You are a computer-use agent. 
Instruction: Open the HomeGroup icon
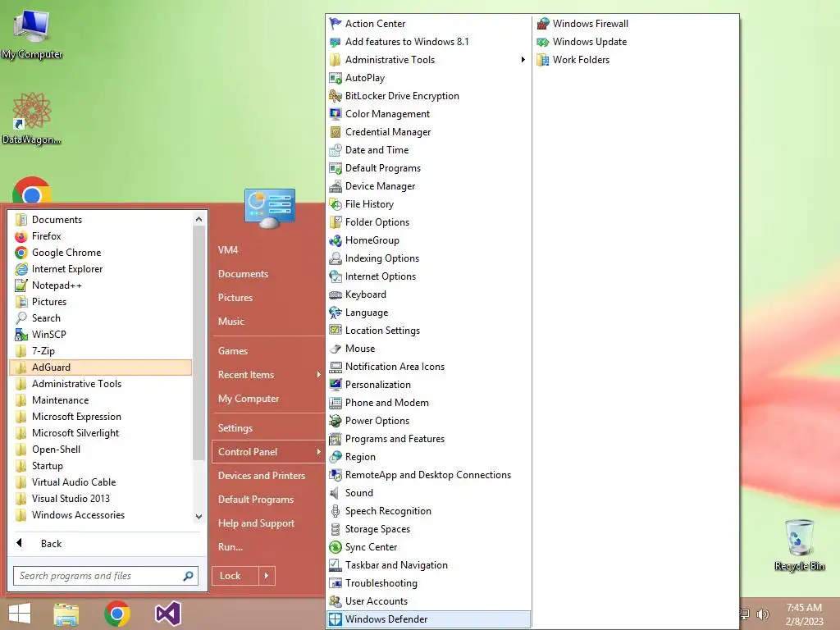336,240
